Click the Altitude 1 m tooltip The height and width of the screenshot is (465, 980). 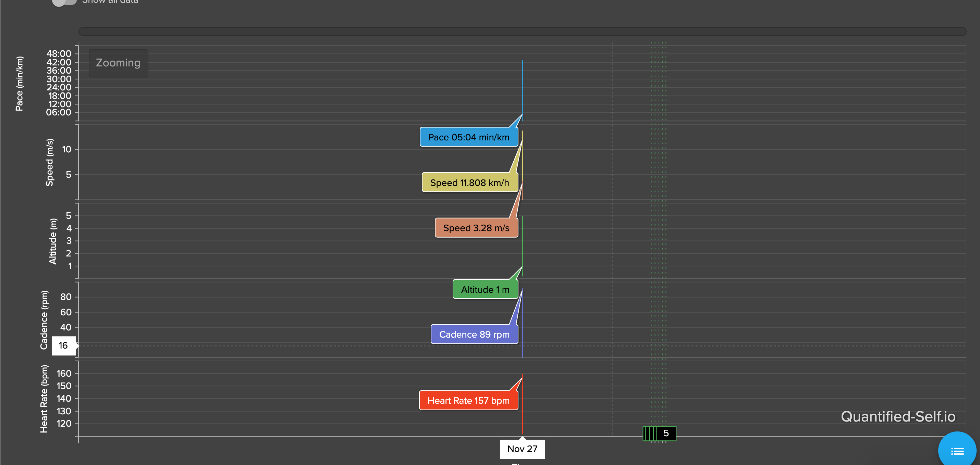point(486,289)
